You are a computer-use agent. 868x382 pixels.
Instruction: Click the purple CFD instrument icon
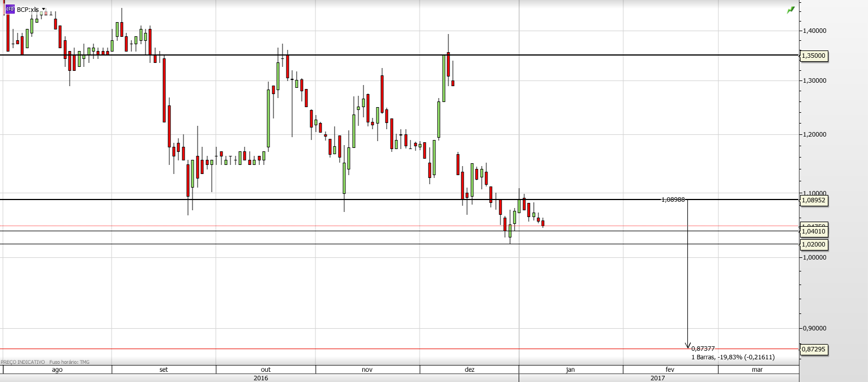click(x=10, y=10)
